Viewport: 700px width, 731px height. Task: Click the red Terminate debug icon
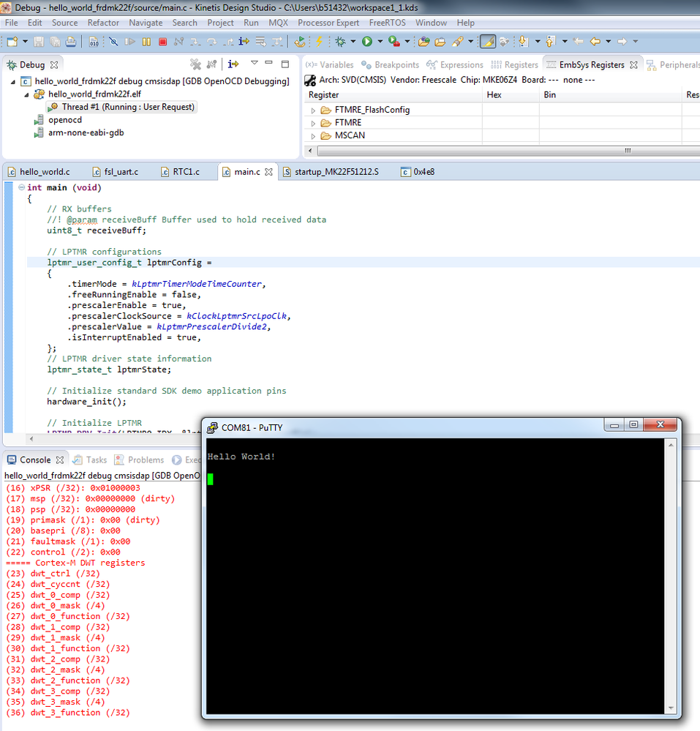[x=162, y=42]
